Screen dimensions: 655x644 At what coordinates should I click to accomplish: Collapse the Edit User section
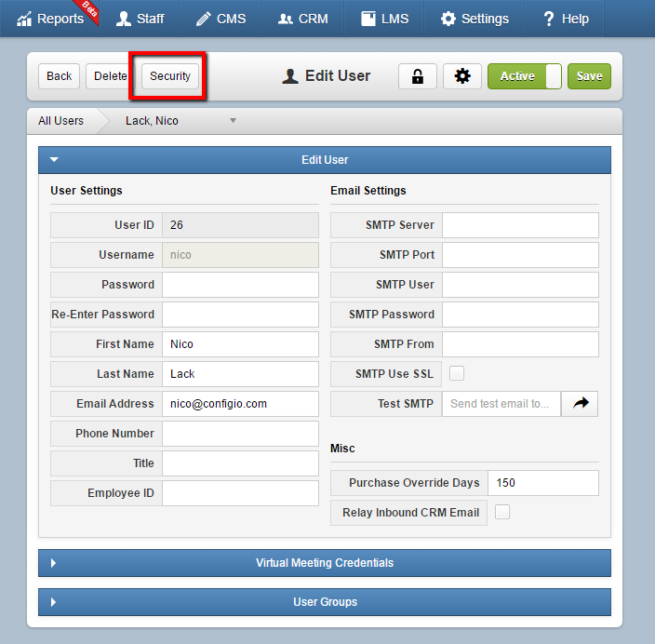(325, 160)
